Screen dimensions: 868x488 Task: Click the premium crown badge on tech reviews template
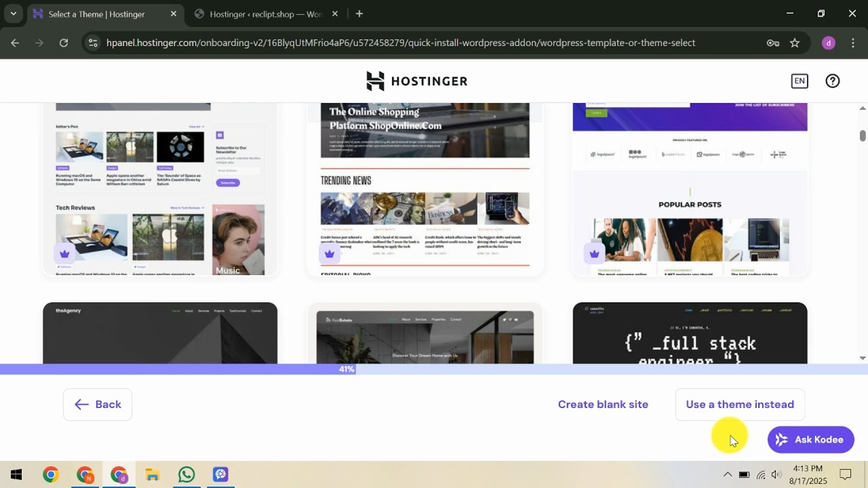[64, 253]
